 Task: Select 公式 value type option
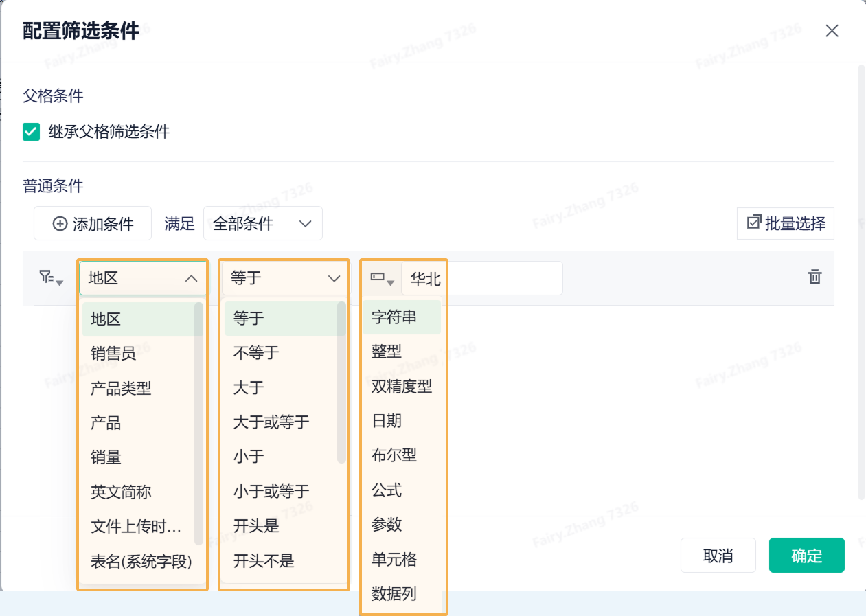tap(387, 490)
